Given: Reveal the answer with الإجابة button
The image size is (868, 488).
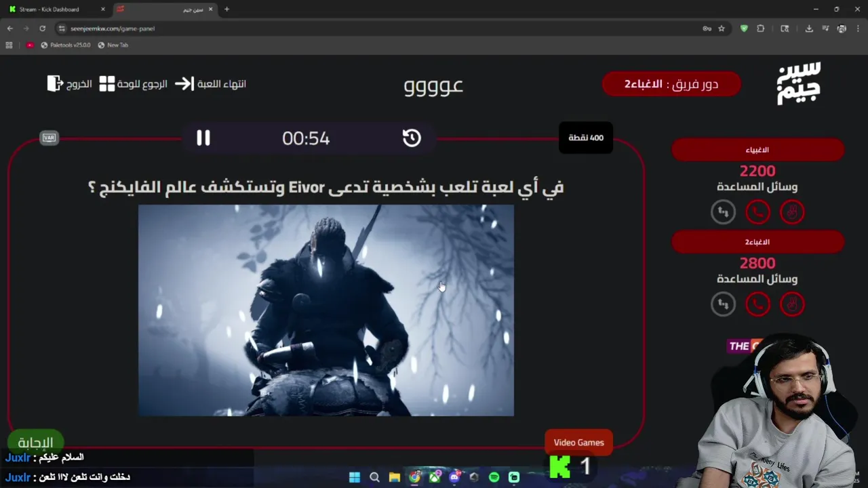Looking at the screenshot, I should pyautogui.click(x=35, y=443).
